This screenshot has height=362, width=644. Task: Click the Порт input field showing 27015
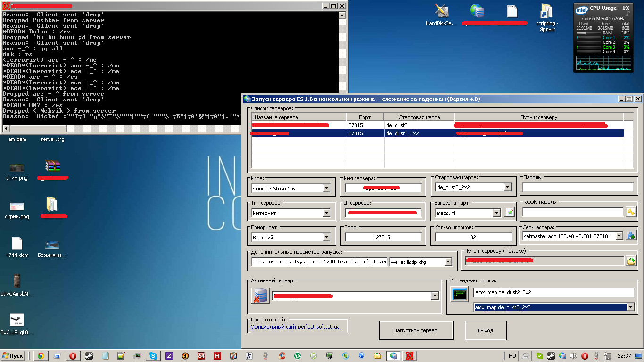point(383,237)
